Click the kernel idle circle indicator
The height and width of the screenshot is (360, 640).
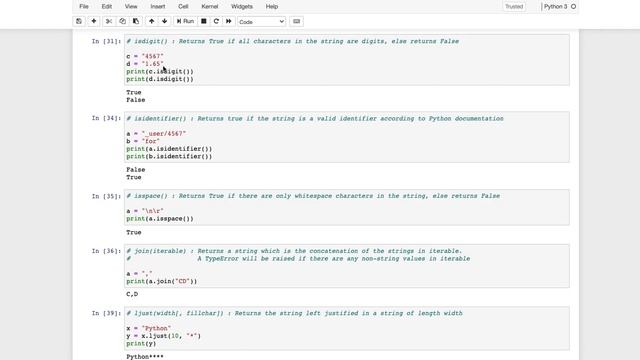[573, 7]
